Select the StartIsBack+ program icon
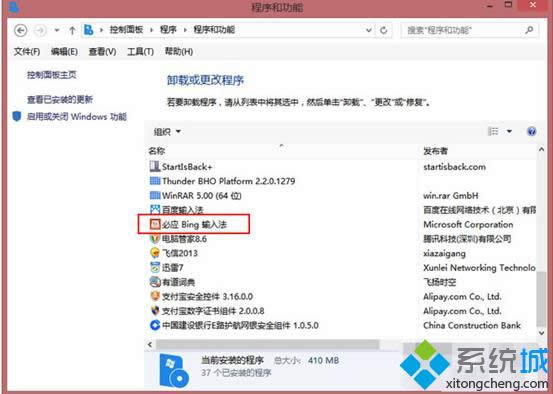Image resolution: width=553 pixels, height=394 pixels. click(x=155, y=166)
